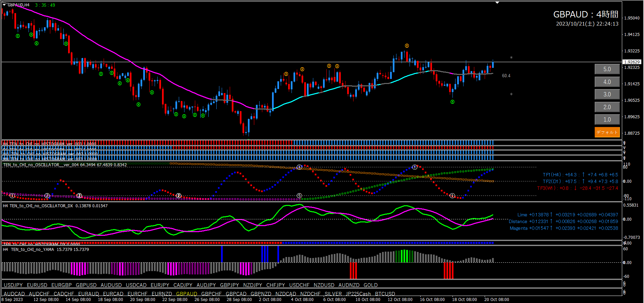Select the 3.0 scale button
This screenshot has height=303, width=644.
coord(607,94)
